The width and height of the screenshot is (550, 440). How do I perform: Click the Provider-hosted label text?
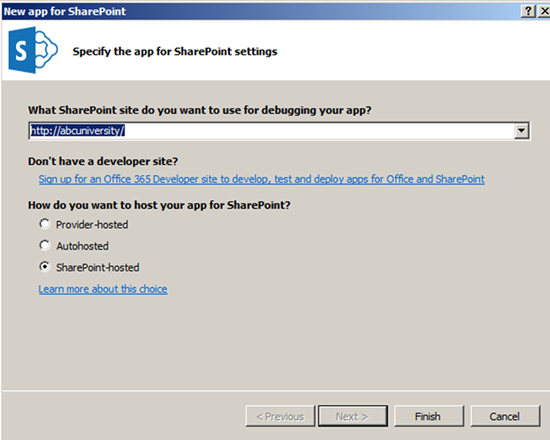click(92, 225)
